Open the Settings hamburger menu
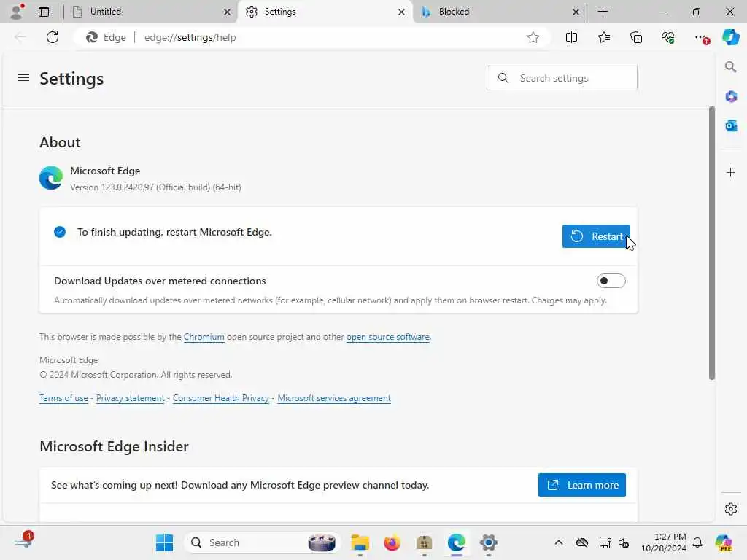This screenshot has width=747, height=560. tap(23, 77)
